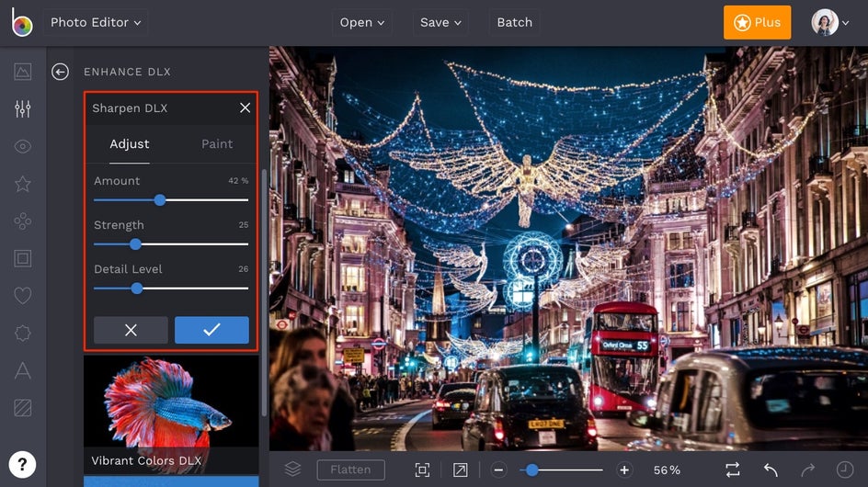Redo the last action

point(807,470)
